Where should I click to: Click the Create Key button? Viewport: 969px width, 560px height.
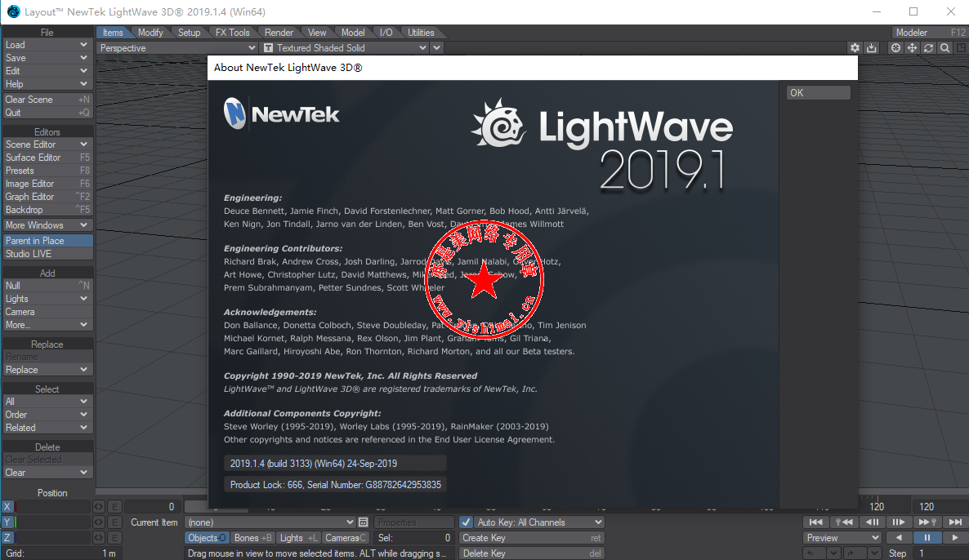(x=531, y=538)
